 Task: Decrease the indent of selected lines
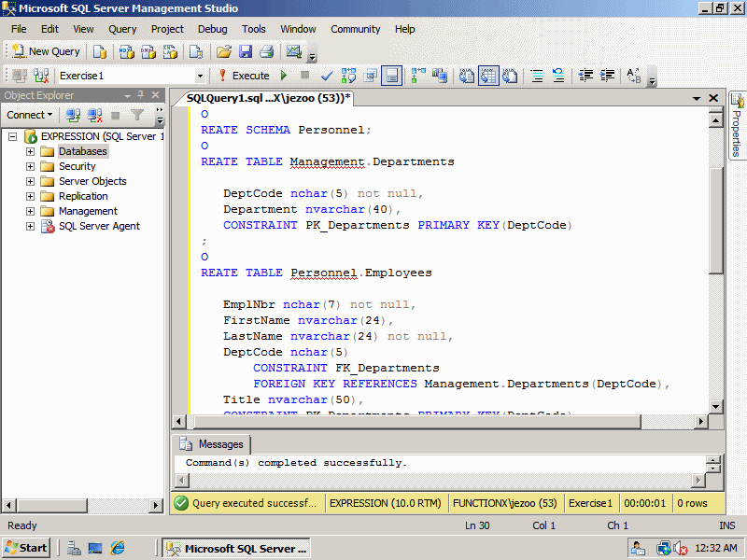tap(585, 76)
